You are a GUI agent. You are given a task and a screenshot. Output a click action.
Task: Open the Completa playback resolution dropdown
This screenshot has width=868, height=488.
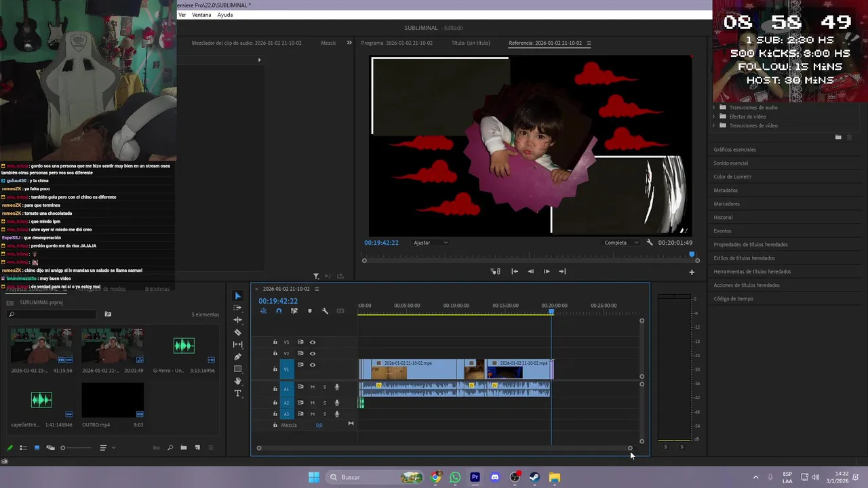tap(621, 243)
